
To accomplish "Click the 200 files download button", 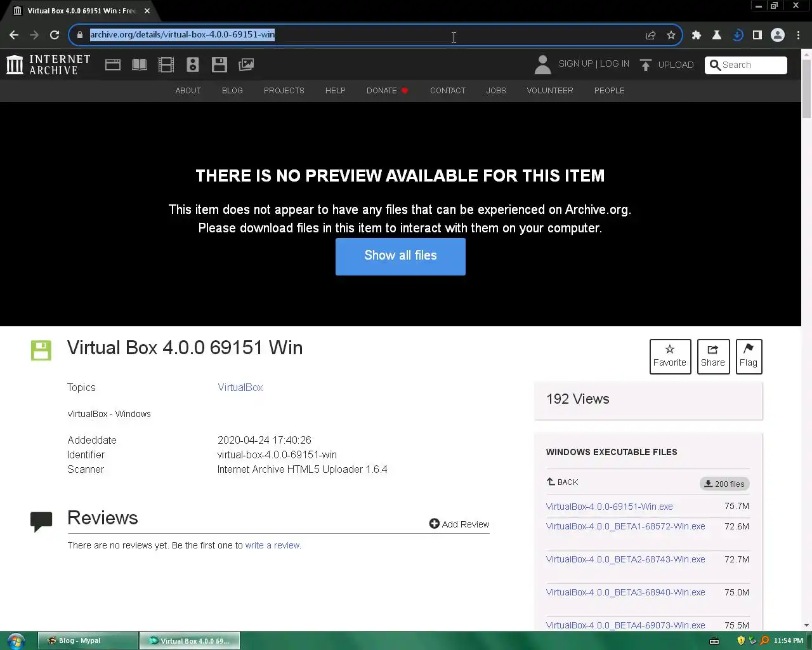I will point(724,484).
